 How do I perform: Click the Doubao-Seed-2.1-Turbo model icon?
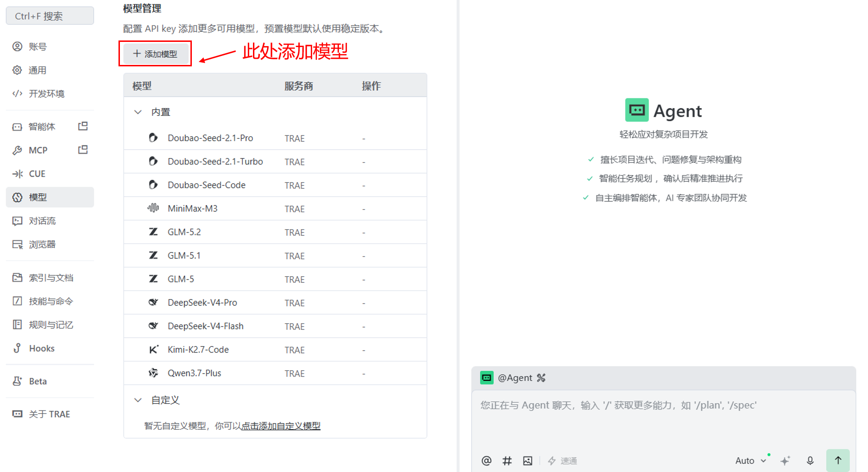click(153, 161)
